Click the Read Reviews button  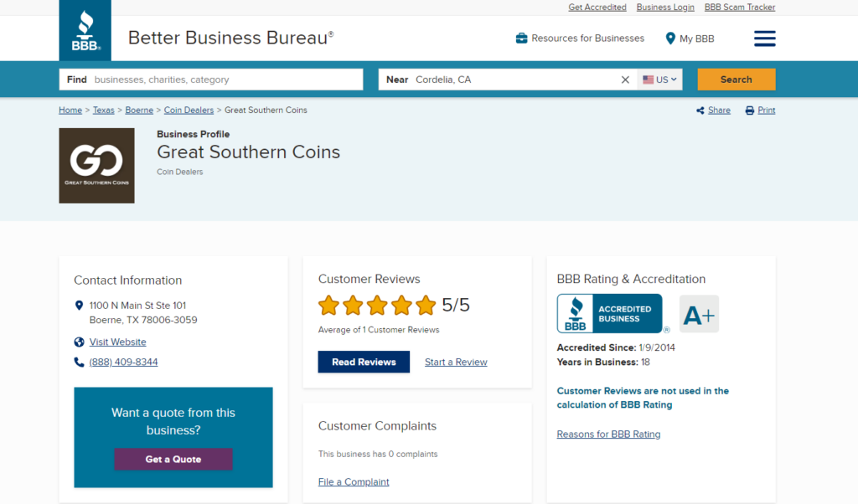tap(364, 362)
